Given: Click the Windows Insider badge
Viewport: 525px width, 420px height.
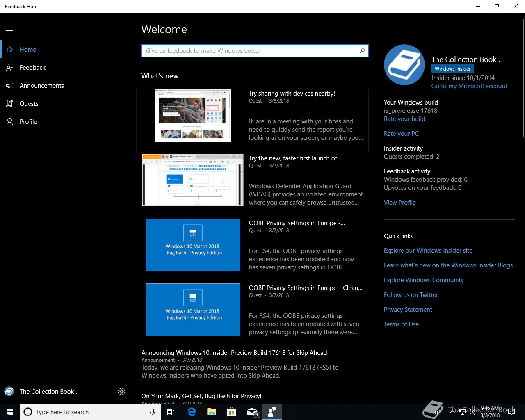Looking at the screenshot, I should tap(453, 69).
